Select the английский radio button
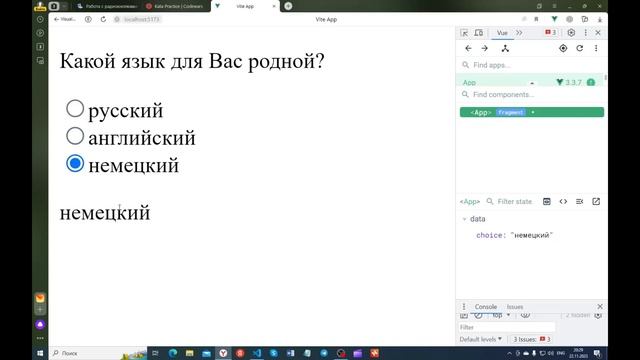The width and height of the screenshot is (640, 360). 75,136
